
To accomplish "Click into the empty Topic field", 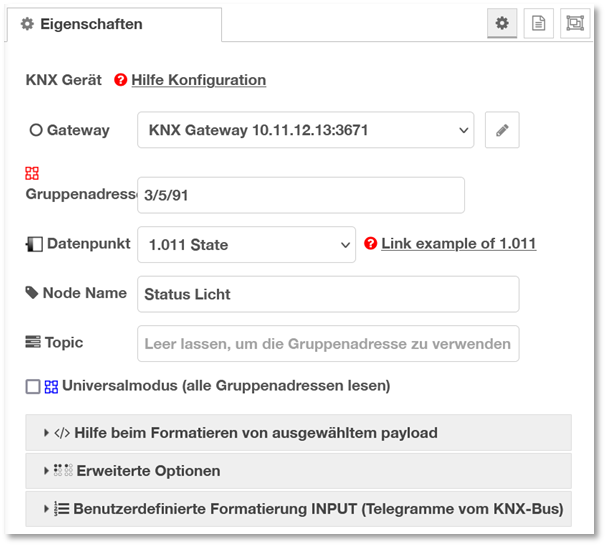I will (x=328, y=343).
